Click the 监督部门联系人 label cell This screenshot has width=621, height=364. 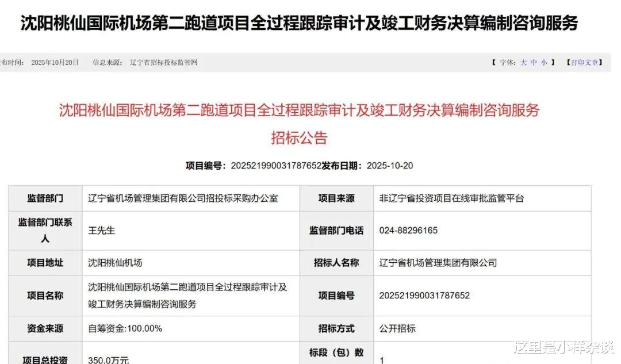point(45,231)
